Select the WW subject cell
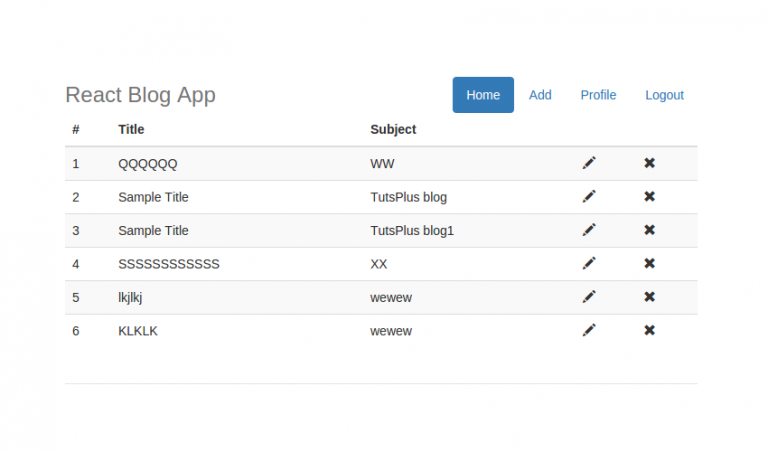The image size is (768, 452). coord(382,164)
